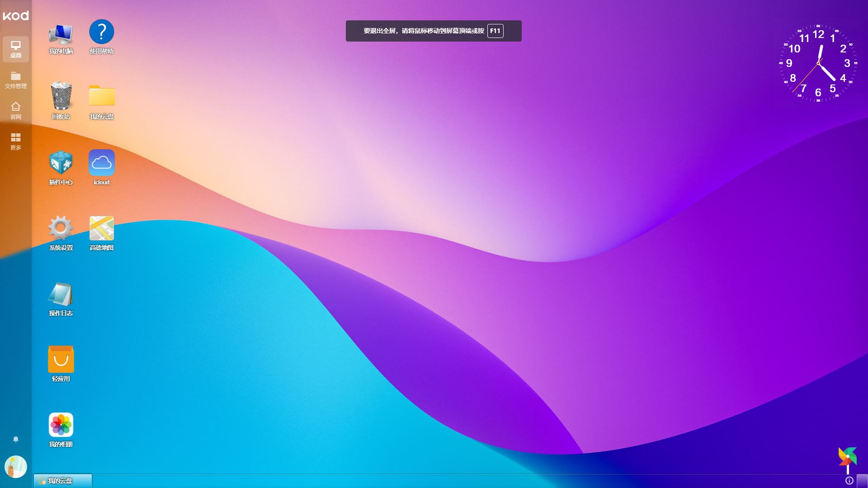868x488 pixels.
Task: Select the 我的云盘 taskbar tab
Action: 62,481
